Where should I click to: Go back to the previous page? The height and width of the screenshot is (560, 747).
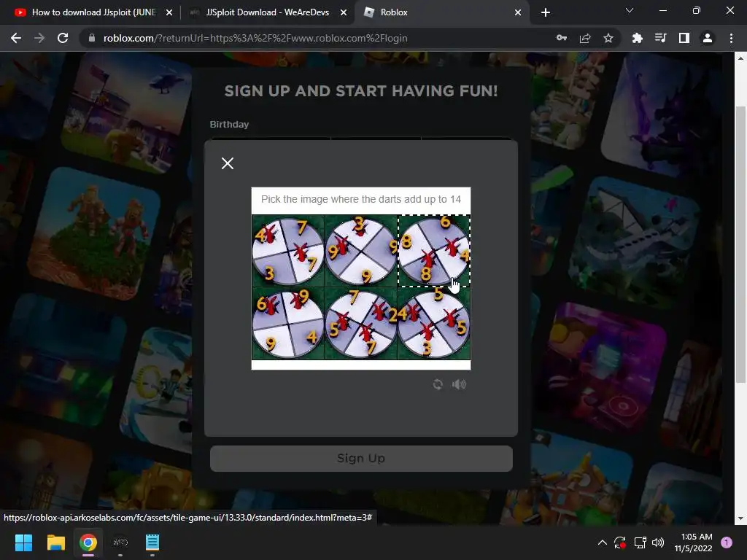pyautogui.click(x=16, y=38)
